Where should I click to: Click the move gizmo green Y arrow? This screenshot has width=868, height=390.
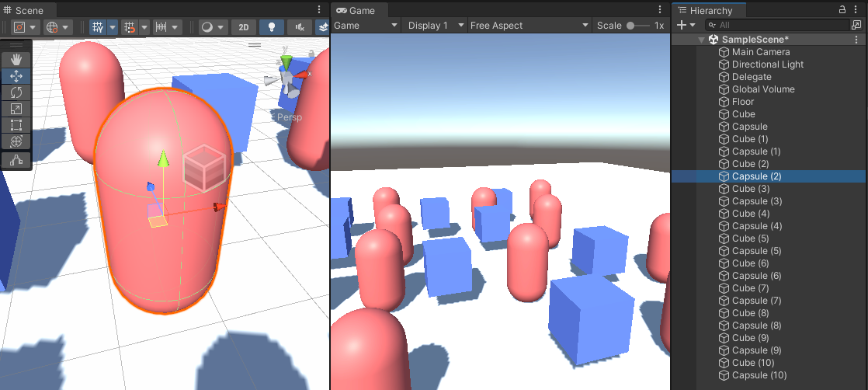pos(163,159)
